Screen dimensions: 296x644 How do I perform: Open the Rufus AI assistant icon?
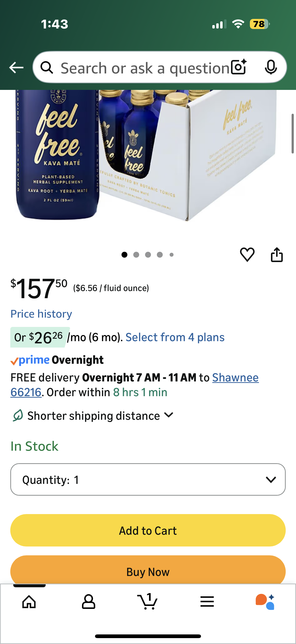click(265, 602)
